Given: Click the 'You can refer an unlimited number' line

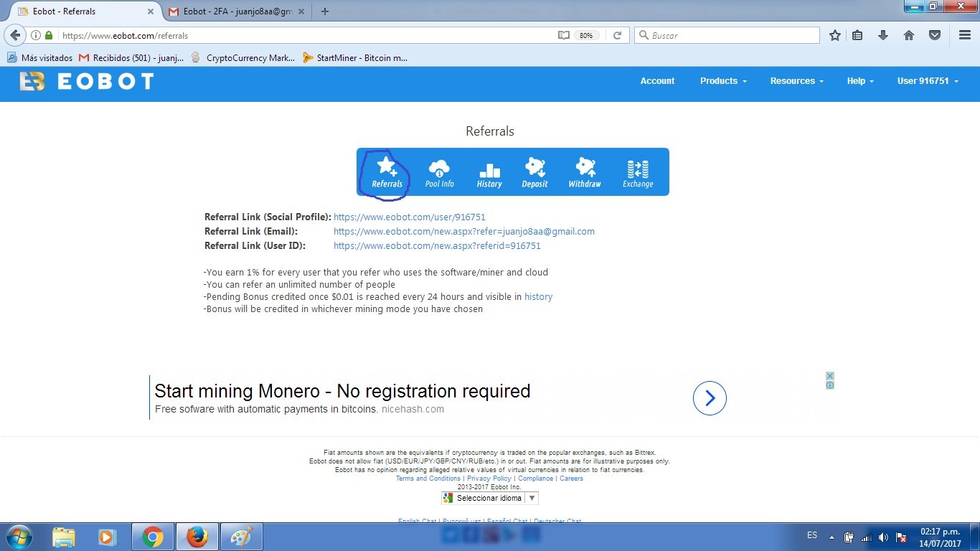Looking at the screenshot, I should (299, 284).
